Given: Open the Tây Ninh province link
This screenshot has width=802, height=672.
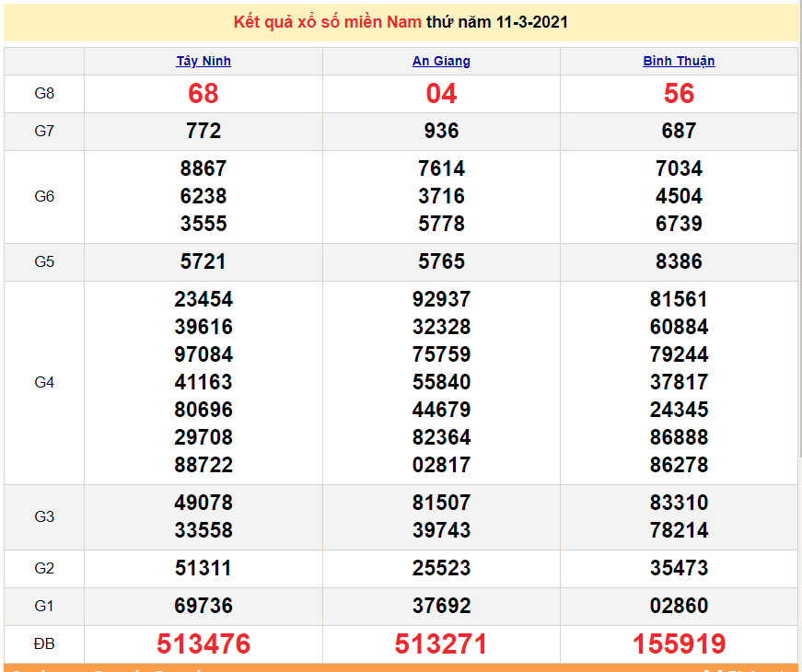Looking at the screenshot, I should point(203,62).
